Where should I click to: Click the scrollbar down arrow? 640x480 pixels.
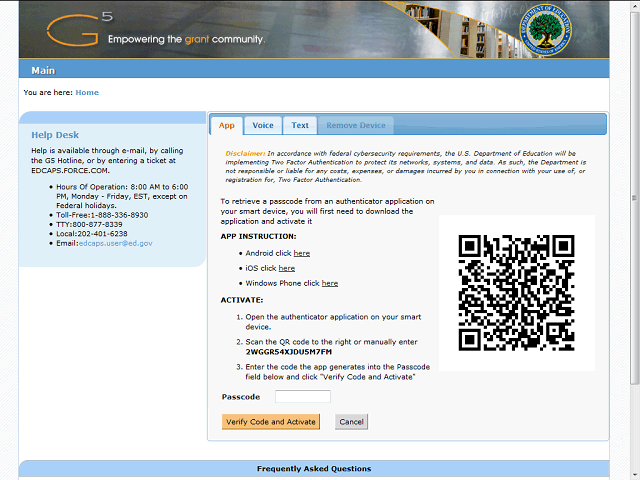[x=633, y=473]
